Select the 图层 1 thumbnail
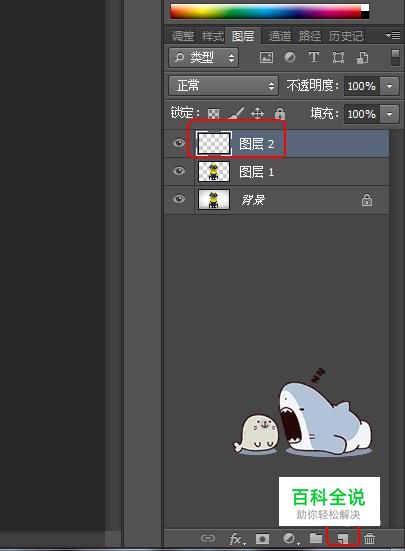This screenshot has height=551, width=405. tap(214, 171)
